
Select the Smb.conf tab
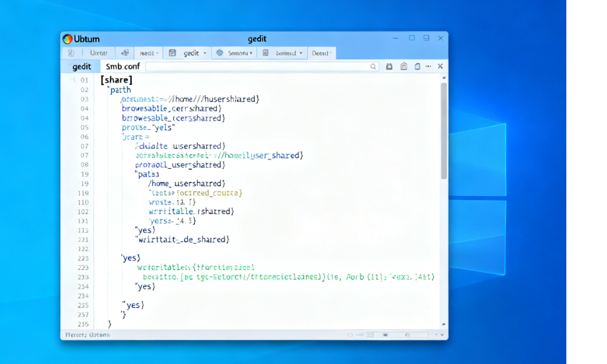[x=123, y=67]
